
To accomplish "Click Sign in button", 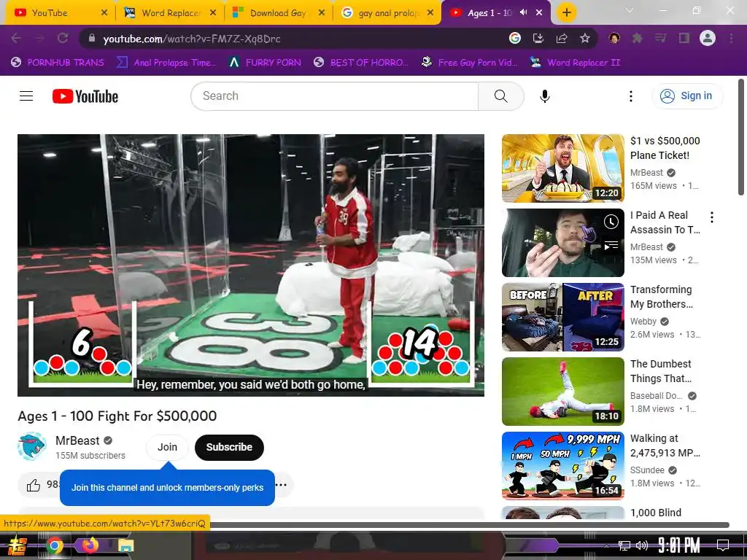I will [687, 96].
